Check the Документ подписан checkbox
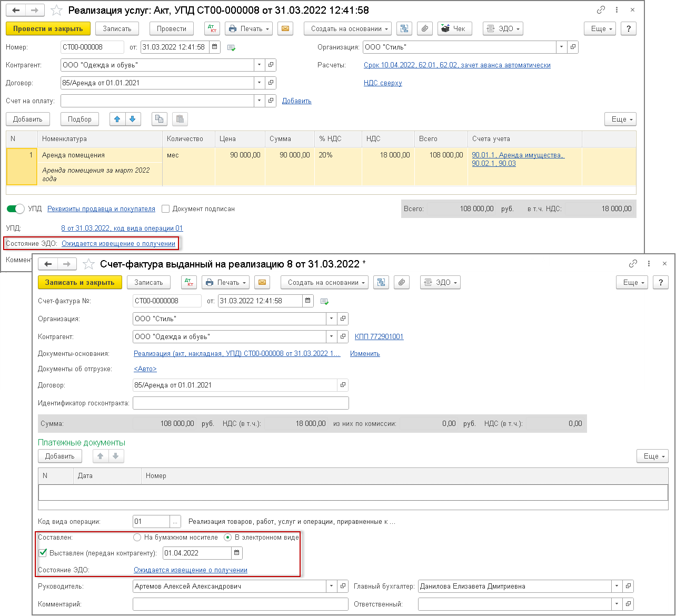Image resolution: width=676 pixels, height=616 pixels. (x=165, y=209)
